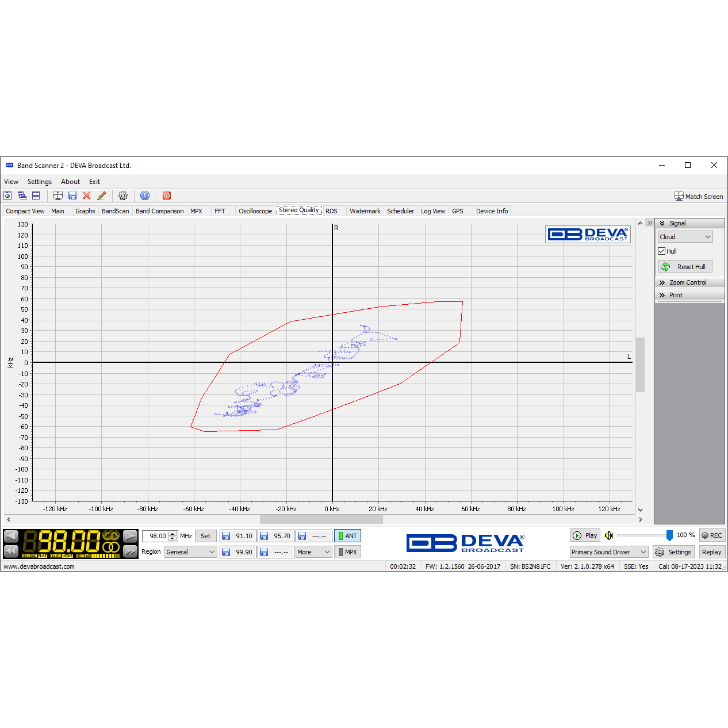Toggle the Hull checkbox
Screen dimensions: 728x728
click(662, 251)
